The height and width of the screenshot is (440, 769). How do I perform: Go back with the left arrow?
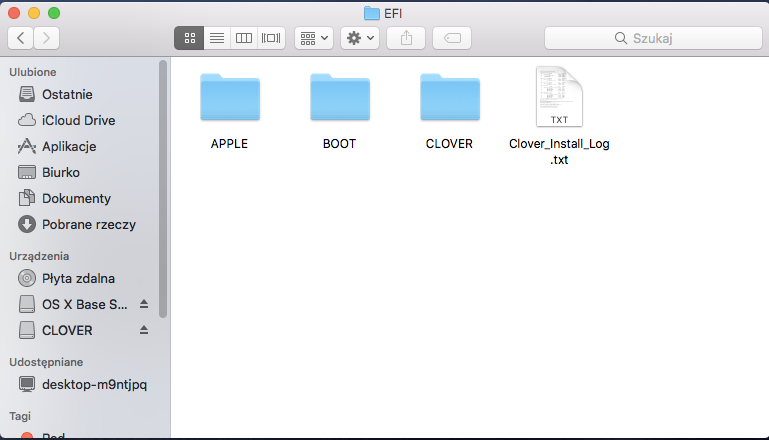[21, 38]
